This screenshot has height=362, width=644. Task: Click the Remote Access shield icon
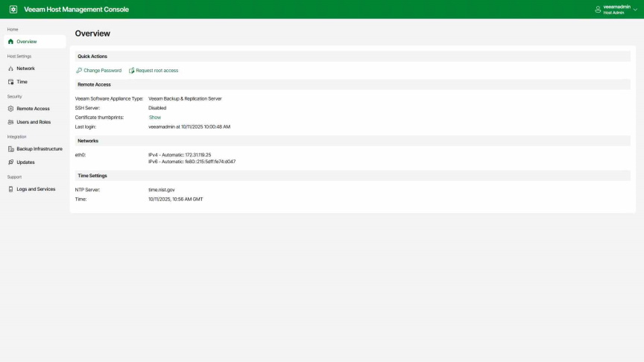[10, 109]
